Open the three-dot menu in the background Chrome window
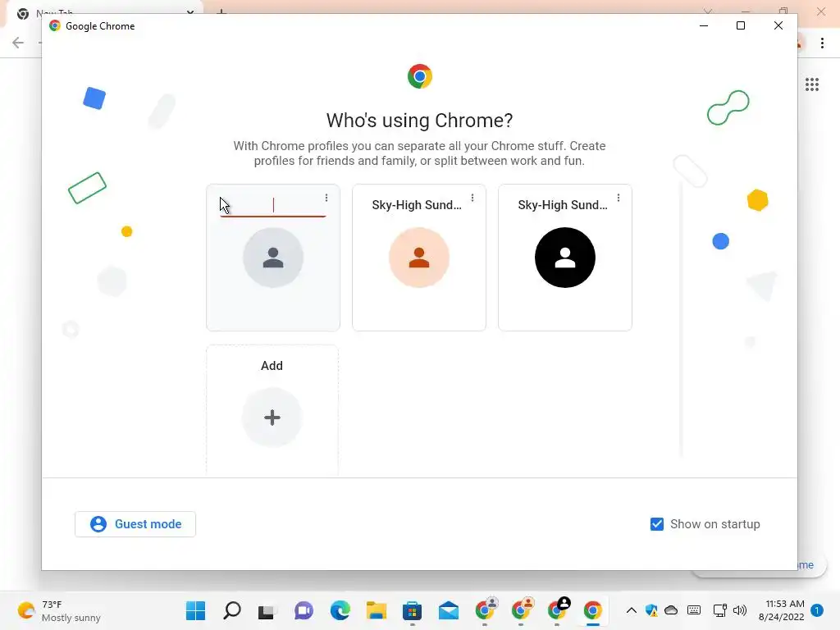The height and width of the screenshot is (630, 840). pos(822,43)
